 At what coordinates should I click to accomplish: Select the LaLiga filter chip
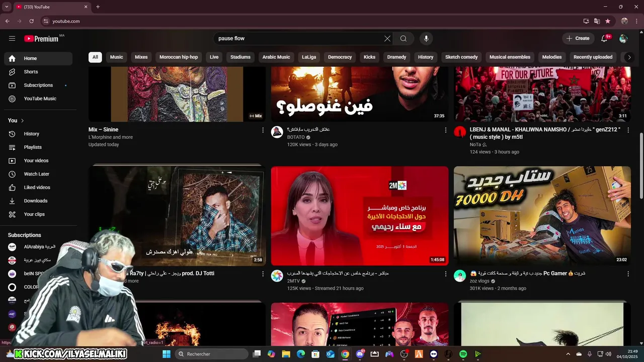pyautogui.click(x=309, y=57)
